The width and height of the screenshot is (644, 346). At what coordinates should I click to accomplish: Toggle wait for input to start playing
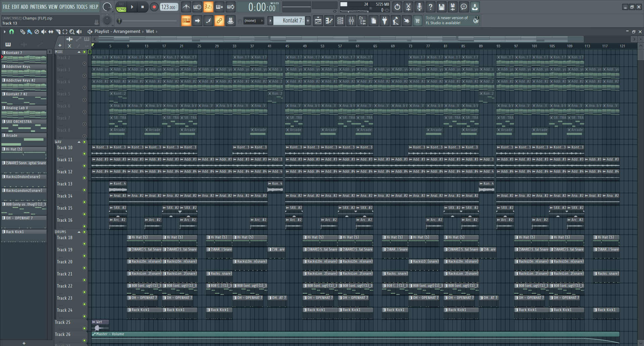tap(197, 7)
